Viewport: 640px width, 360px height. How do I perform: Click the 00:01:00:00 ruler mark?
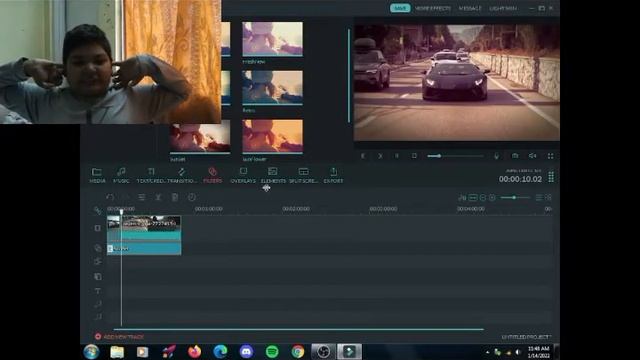coord(209,209)
